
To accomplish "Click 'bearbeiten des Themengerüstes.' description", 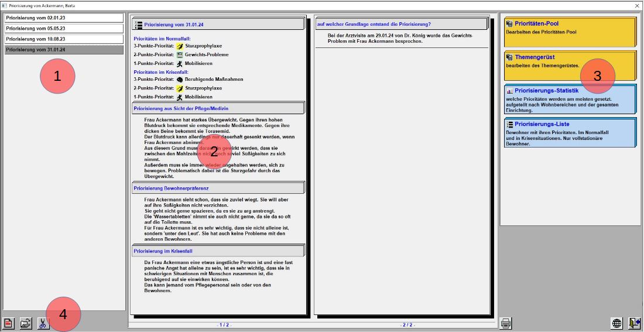I will (542, 66).
